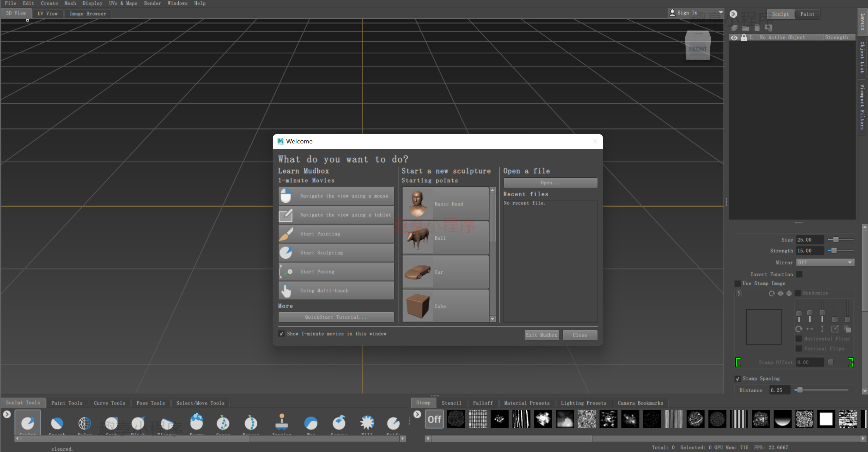Open the Falloff tray tab
This screenshot has width=868, height=452.
point(483,403)
